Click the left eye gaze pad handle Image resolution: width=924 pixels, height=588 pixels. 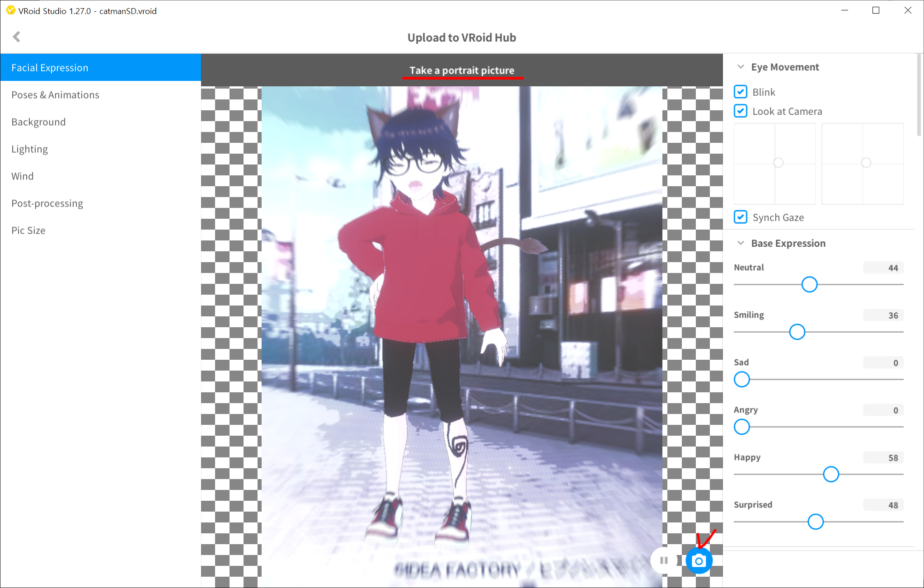click(x=778, y=163)
